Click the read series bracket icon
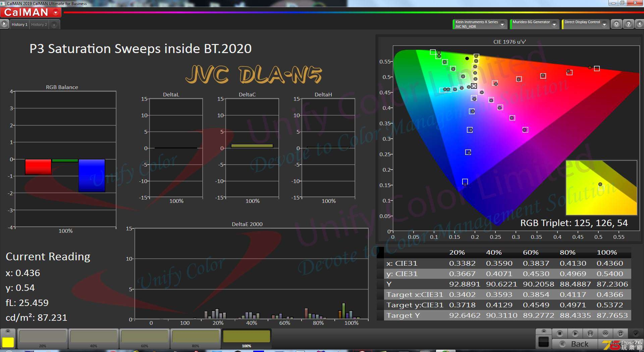The image size is (644, 352). click(x=590, y=334)
